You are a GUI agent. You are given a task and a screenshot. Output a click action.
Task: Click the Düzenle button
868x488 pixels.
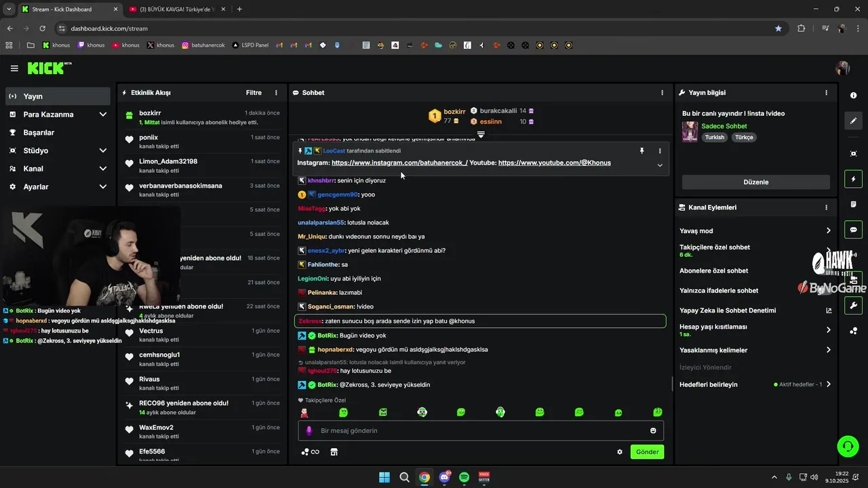click(755, 182)
